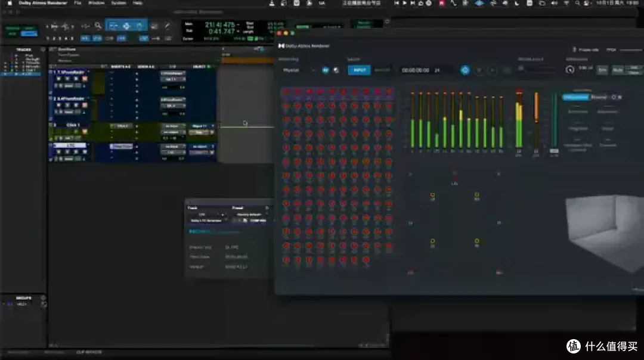This screenshot has height=360, width=644.
Task: Click the Renderer record button
Action: click(x=479, y=70)
